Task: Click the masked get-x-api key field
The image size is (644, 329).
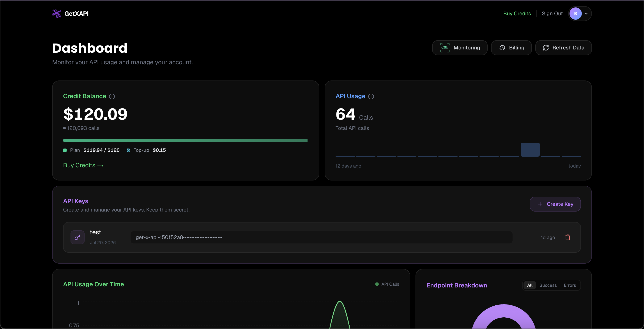Action: 321,237
